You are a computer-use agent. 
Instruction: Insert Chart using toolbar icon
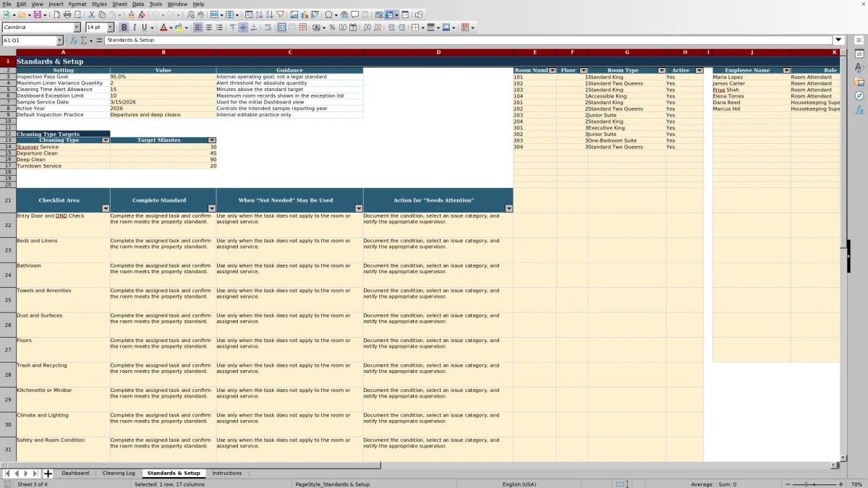click(x=304, y=14)
